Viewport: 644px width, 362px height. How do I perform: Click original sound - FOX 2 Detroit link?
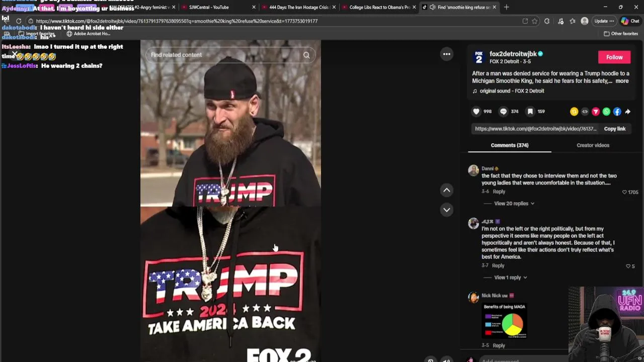(512, 91)
